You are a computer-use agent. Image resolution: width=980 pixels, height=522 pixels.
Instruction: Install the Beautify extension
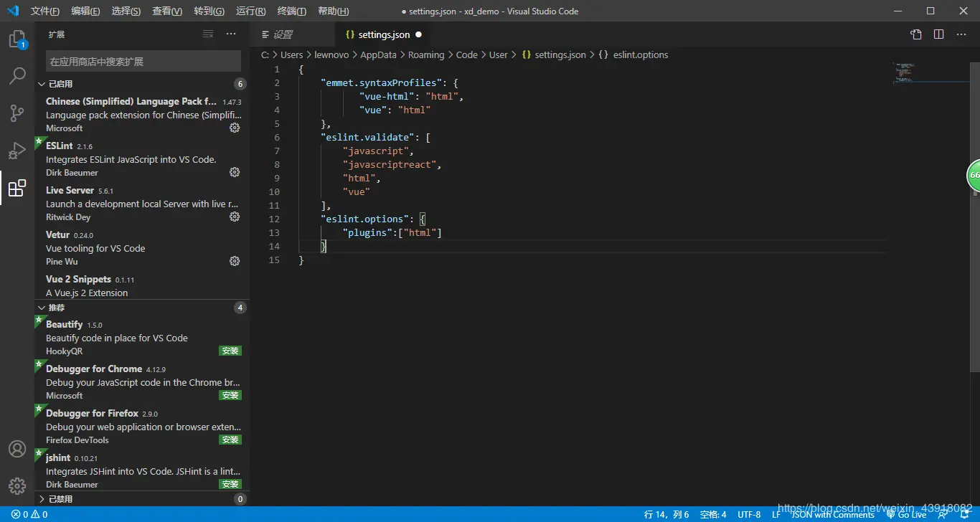[x=230, y=351]
